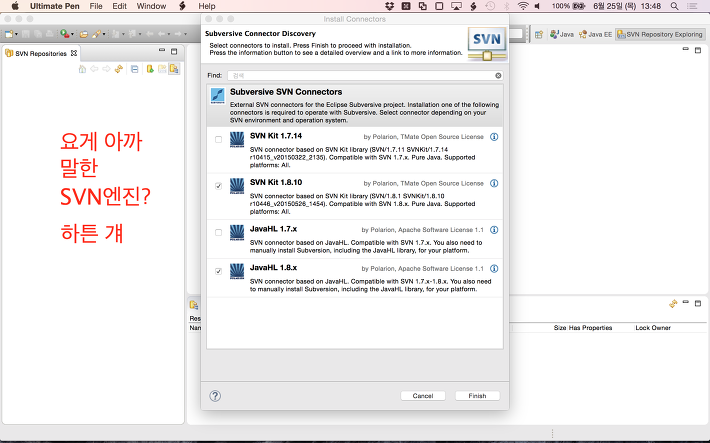Click the Search flashlight toolbar icon
The width and height of the screenshot is (710, 443).
tap(96, 34)
